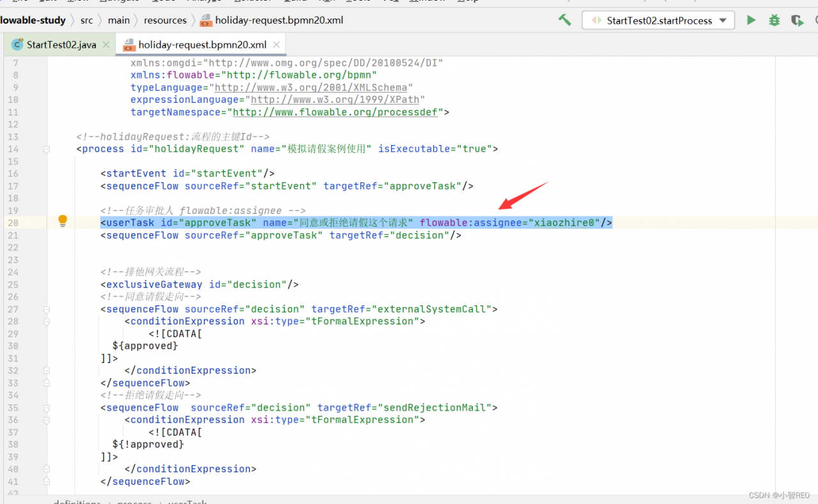Click the process name '模拟请假案例使用'

click(326, 149)
